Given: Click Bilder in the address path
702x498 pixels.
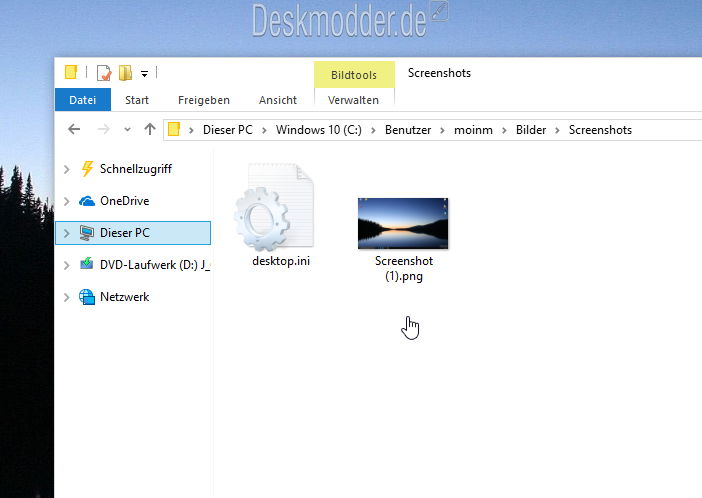Looking at the screenshot, I should (531, 130).
